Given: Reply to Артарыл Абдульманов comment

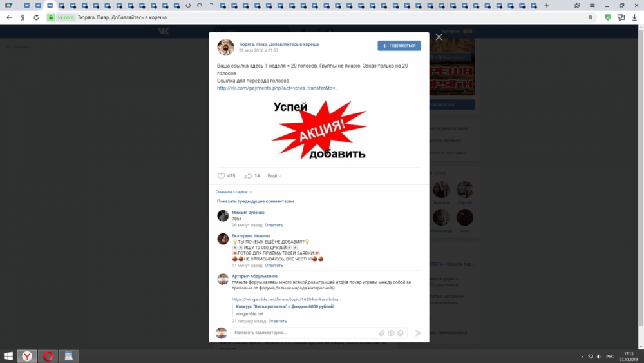Looking at the screenshot, I should tap(278, 322).
